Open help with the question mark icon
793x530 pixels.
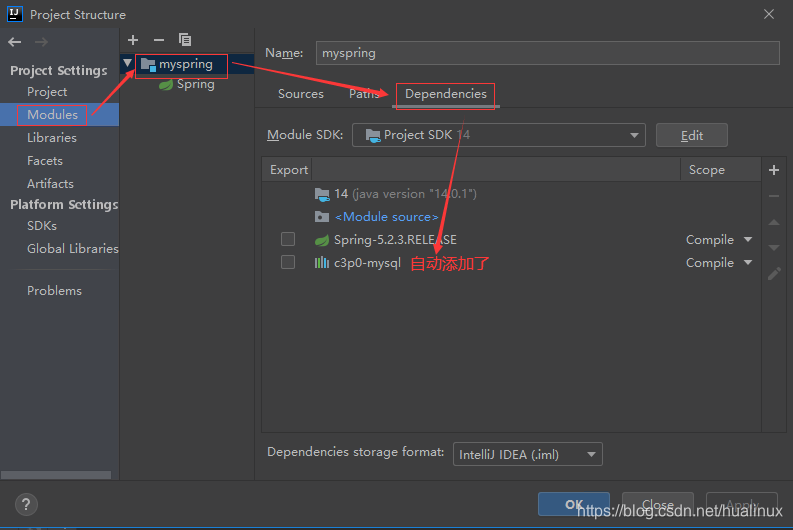click(x=26, y=504)
